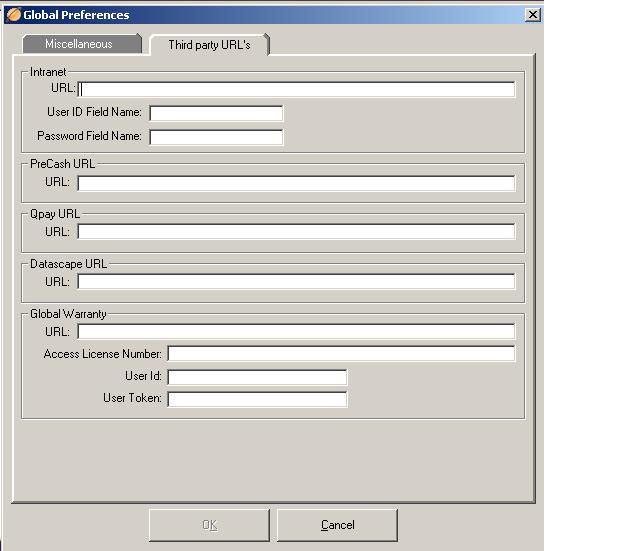The height and width of the screenshot is (551, 640).
Task: Click the 'Global Warranty' group label
Action: pyautogui.click(x=68, y=314)
